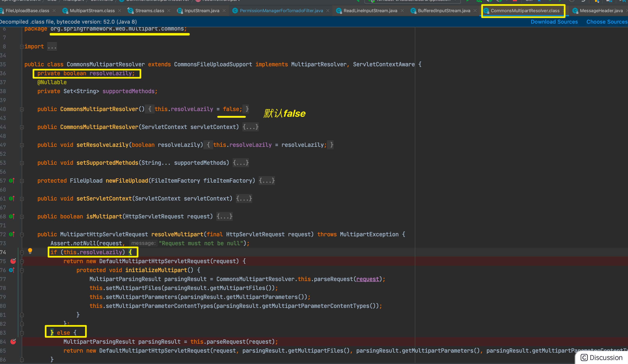Close the ReadLineInputStream.java tab
Image resolution: width=628 pixels, height=364 pixels.
coord(402,11)
